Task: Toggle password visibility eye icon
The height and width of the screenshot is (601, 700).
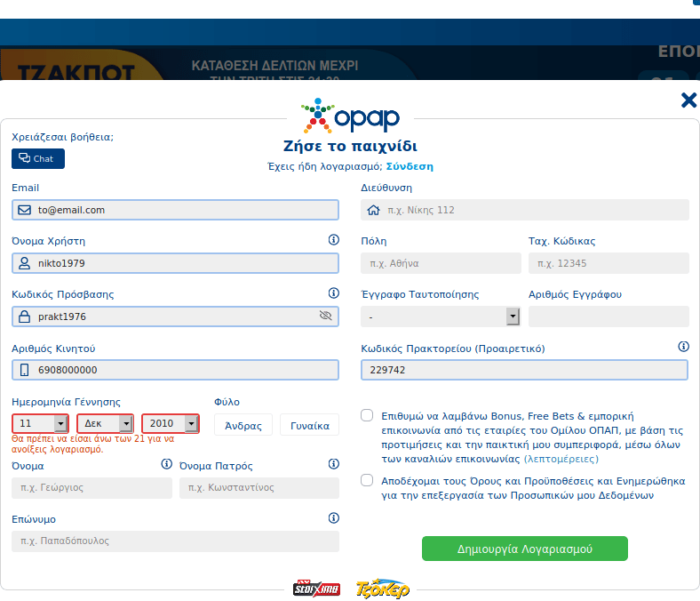Action: point(326,316)
